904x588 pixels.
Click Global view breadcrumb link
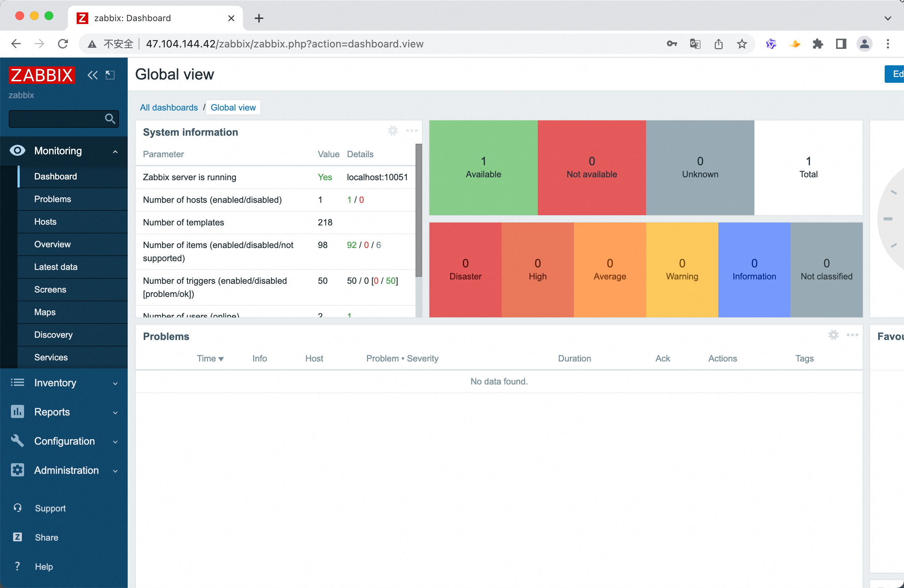coord(233,108)
